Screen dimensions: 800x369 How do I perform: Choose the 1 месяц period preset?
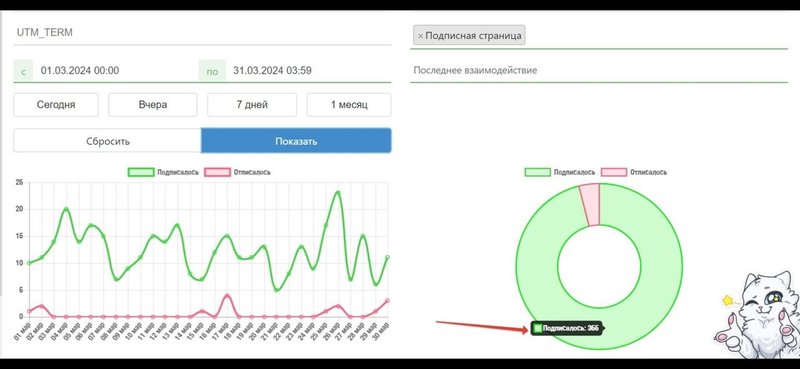pyautogui.click(x=349, y=105)
